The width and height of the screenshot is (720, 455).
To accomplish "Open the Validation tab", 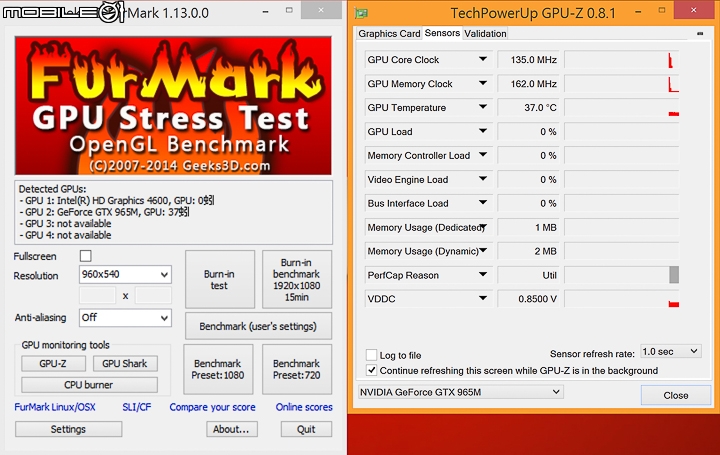I will coord(485,34).
